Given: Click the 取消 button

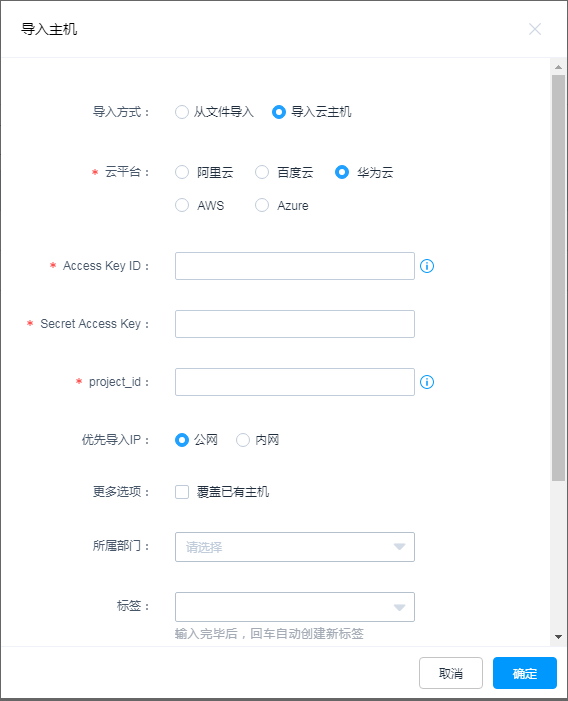Looking at the screenshot, I should (x=451, y=673).
